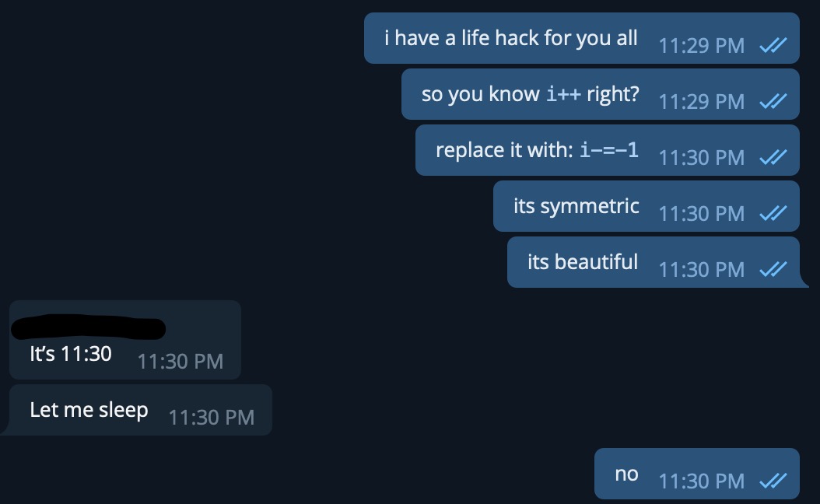Click the "its symmetric" message text

pyautogui.click(x=576, y=206)
